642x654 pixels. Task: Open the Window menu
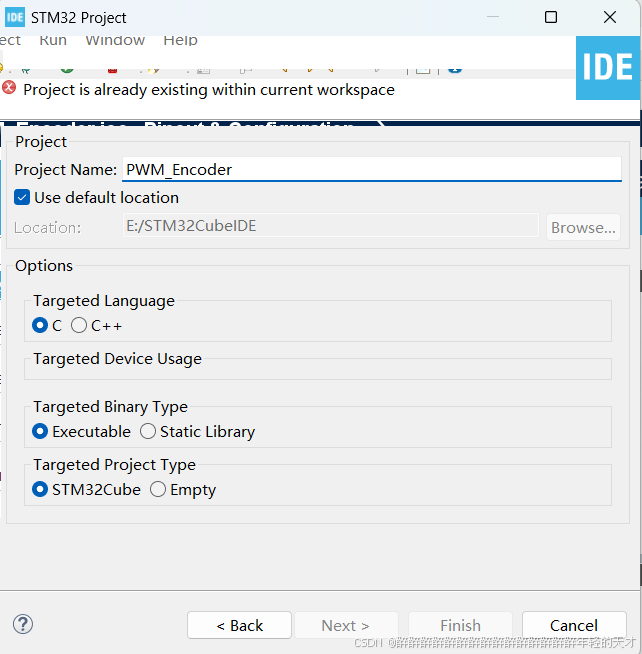pyautogui.click(x=115, y=40)
